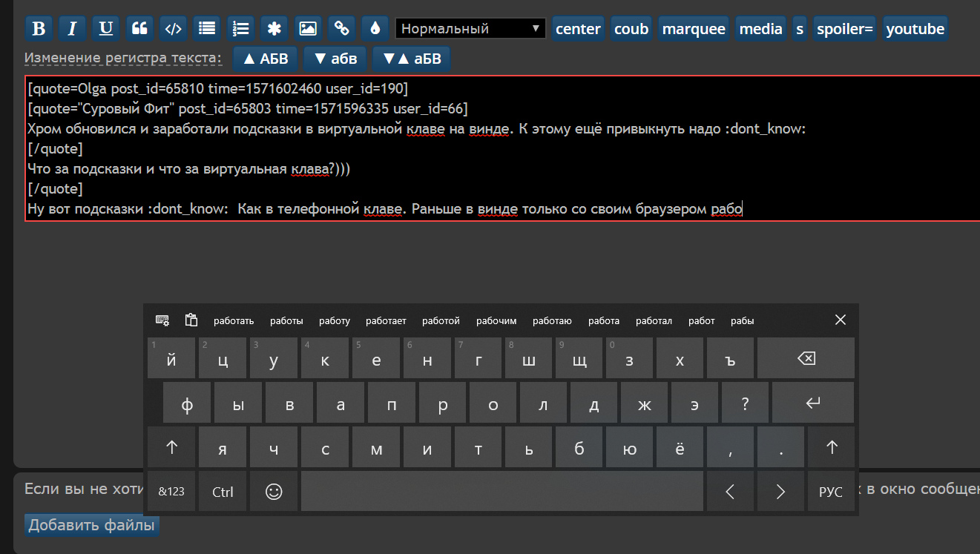Convert text to lowercase with ▼ абв
Viewport: 980px width, 554px height.
[x=335, y=59]
